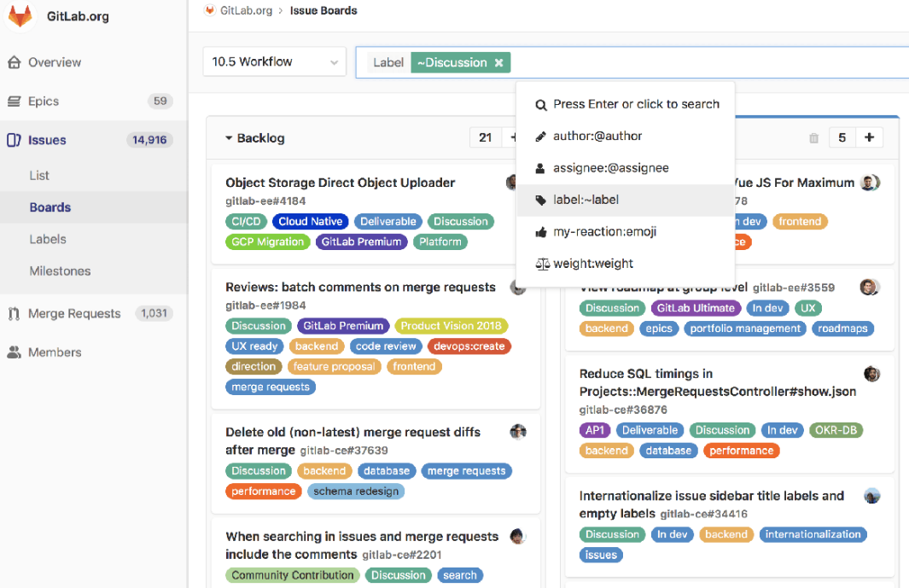Screen dimensions: 909x588
Task: Click the GitLab fox logo in the sidebar
Action: [20, 15]
